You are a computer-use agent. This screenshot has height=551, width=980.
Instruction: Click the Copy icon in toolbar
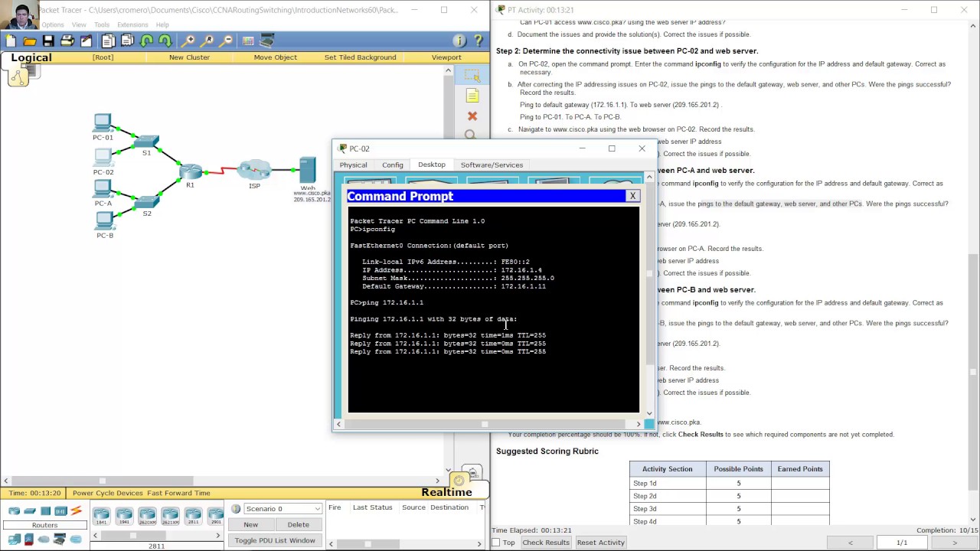click(108, 41)
